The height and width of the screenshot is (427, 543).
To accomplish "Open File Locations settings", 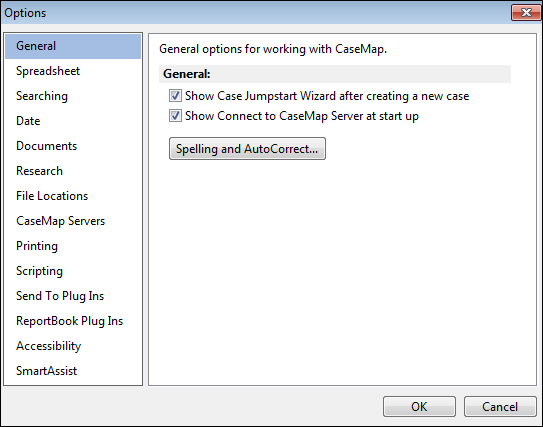I will 52,196.
